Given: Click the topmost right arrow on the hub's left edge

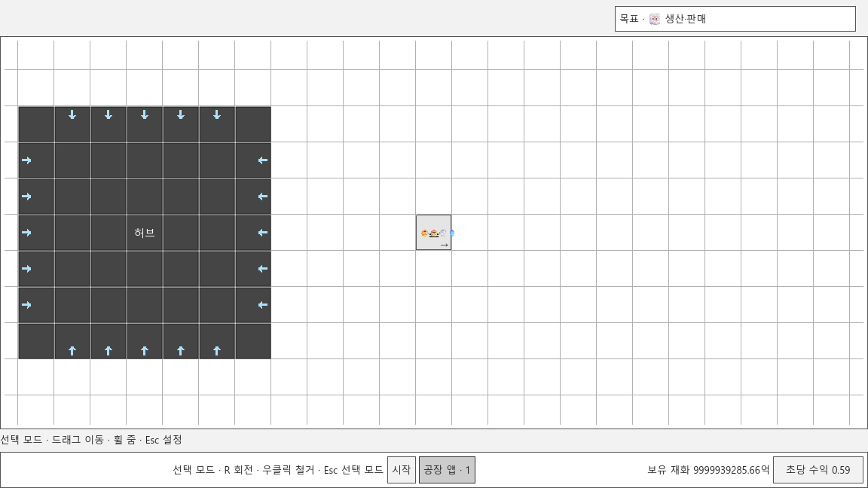Looking at the screenshot, I should pyautogui.click(x=26, y=160).
